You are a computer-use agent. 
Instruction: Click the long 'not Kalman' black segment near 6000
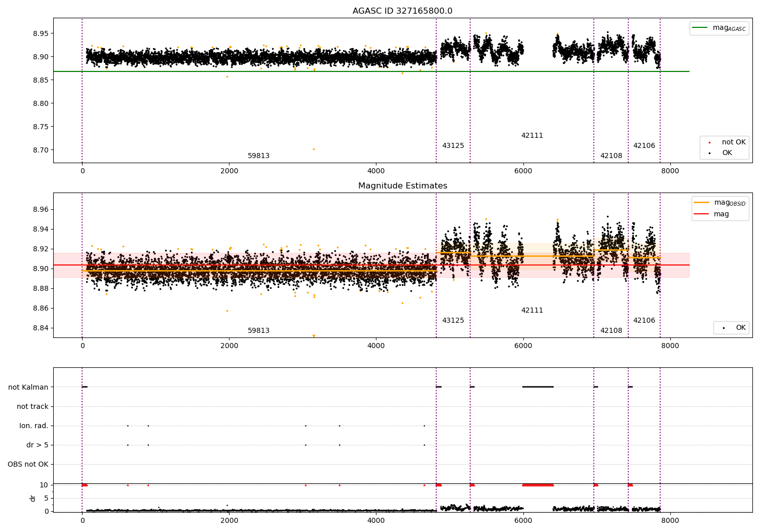pyautogui.click(x=538, y=387)
